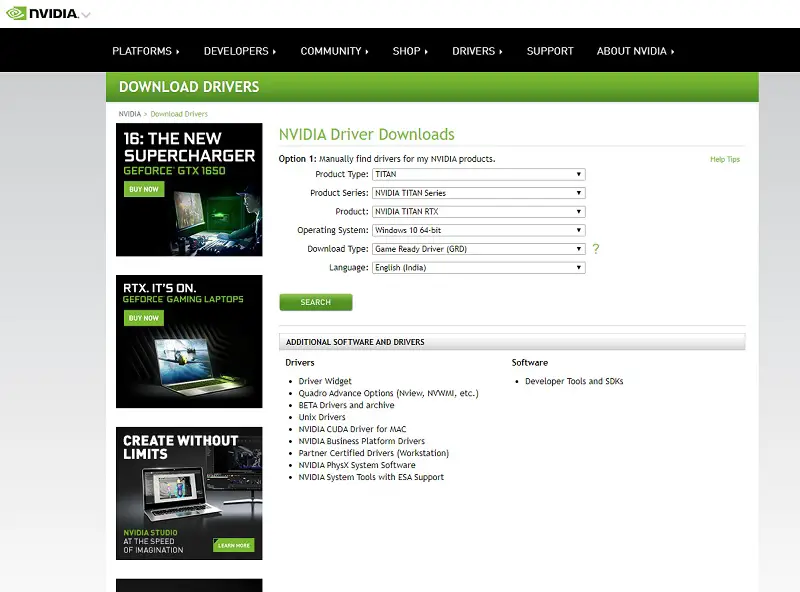Open the PLATFORMS menu
800x592 pixels.
click(145, 51)
